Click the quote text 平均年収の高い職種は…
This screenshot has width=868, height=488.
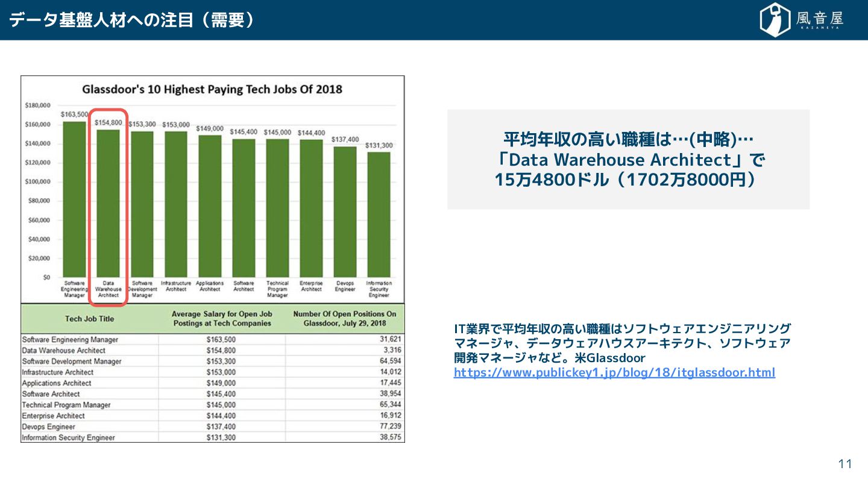tap(628, 140)
